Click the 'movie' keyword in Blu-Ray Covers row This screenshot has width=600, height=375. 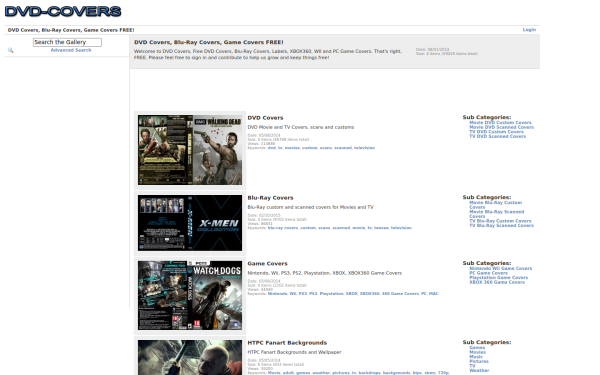click(359, 228)
